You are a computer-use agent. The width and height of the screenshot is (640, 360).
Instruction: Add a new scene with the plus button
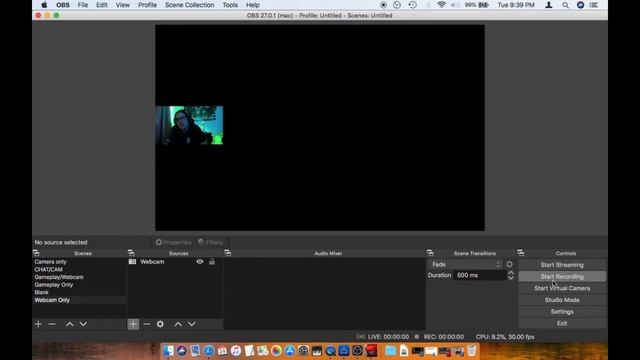coord(38,324)
